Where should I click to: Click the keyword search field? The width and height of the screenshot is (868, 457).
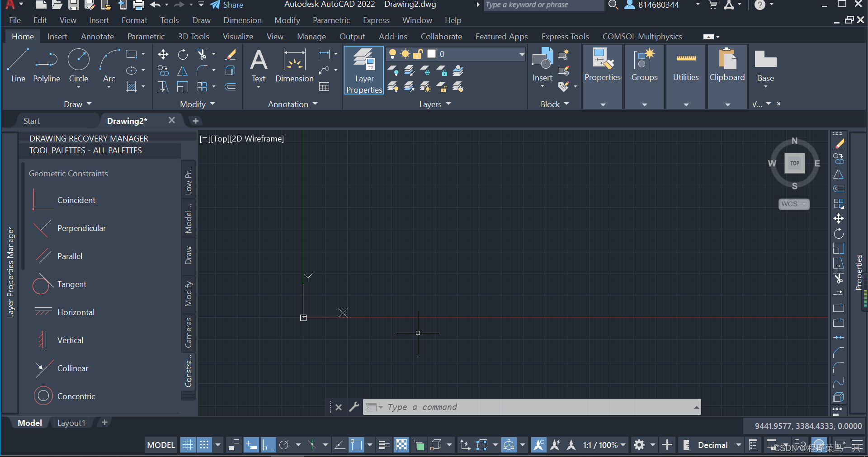click(544, 5)
